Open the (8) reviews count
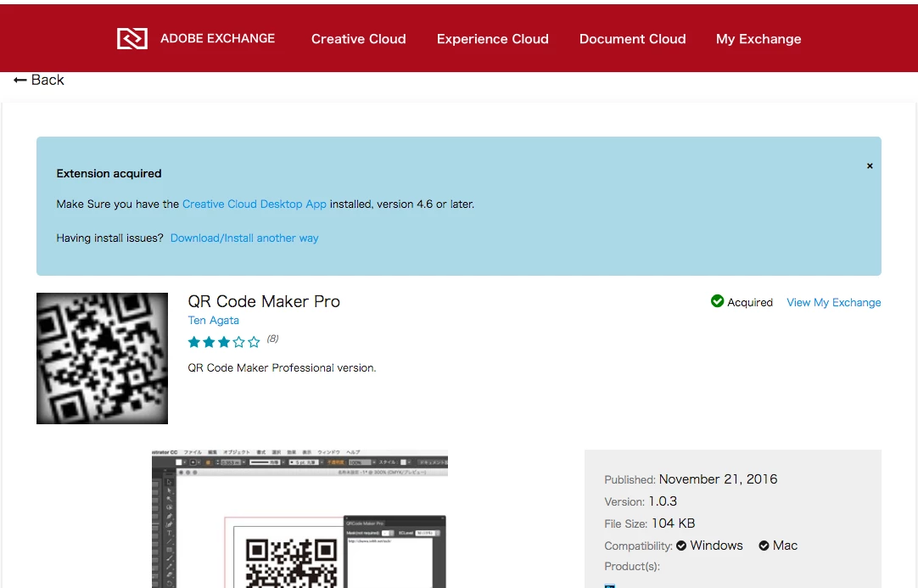This screenshot has height=588, width=918. [x=273, y=339]
